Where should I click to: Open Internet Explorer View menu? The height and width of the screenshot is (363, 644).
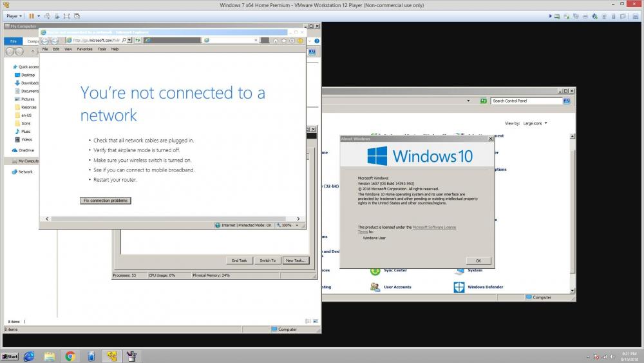[x=68, y=49]
